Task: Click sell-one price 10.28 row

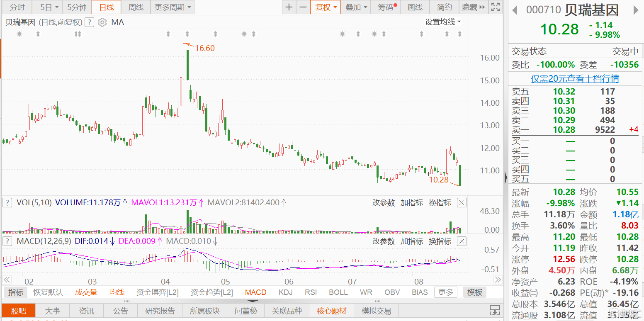Action: (575, 130)
